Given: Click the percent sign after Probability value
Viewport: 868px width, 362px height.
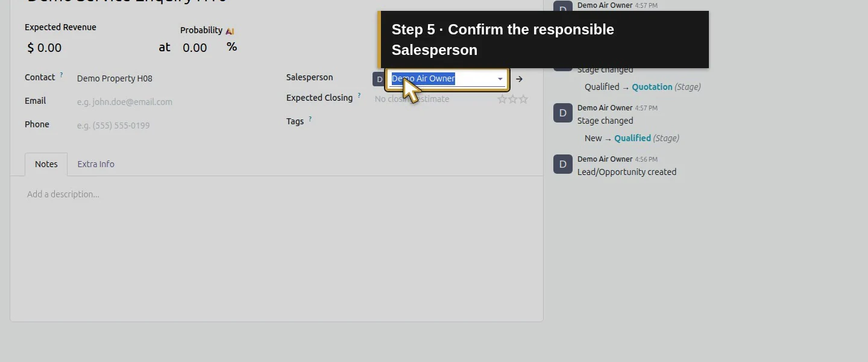Looking at the screenshot, I should pos(232,47).
